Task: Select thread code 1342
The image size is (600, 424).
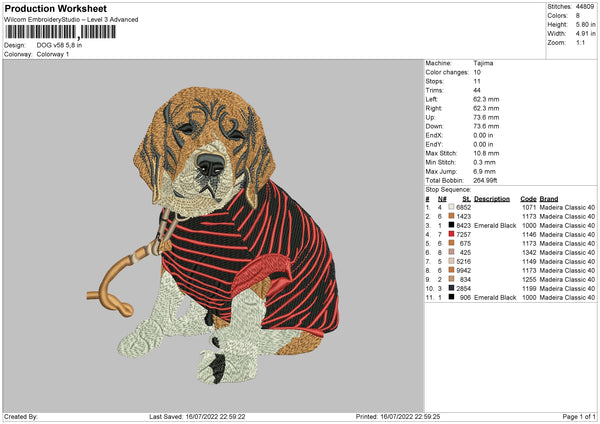Action: pyautogui.click(x=529, y=252)
